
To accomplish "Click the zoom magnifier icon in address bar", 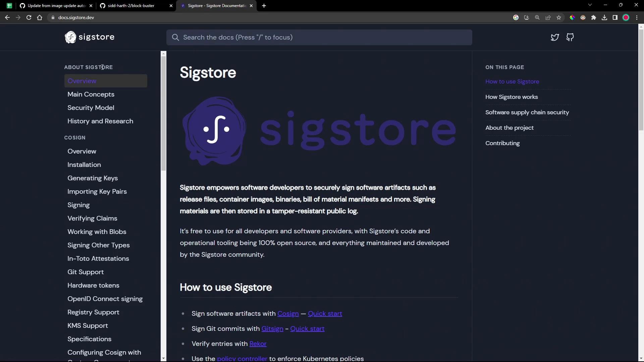I will 537,17.
